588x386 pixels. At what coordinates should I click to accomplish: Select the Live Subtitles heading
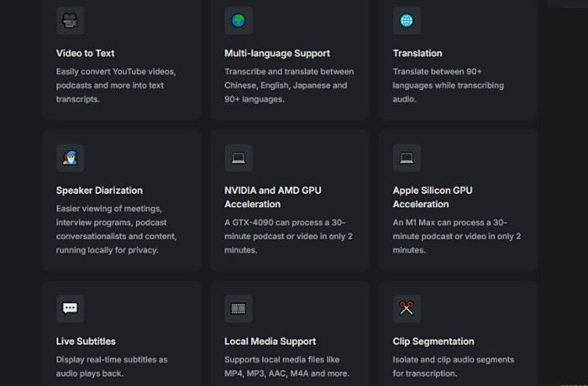(86, 342)
